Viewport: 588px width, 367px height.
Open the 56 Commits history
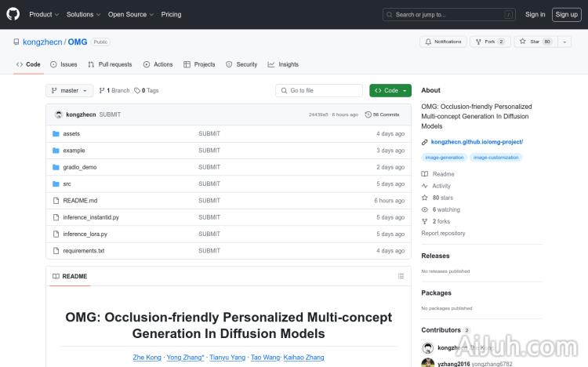(386, 114)
